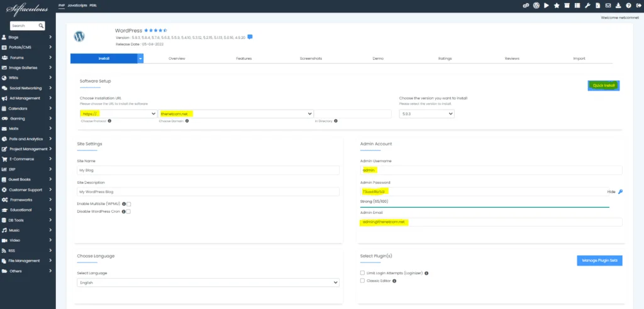This screenshot has width=644, height=309.
Task: Open the Demo tab
Action: 378,59
